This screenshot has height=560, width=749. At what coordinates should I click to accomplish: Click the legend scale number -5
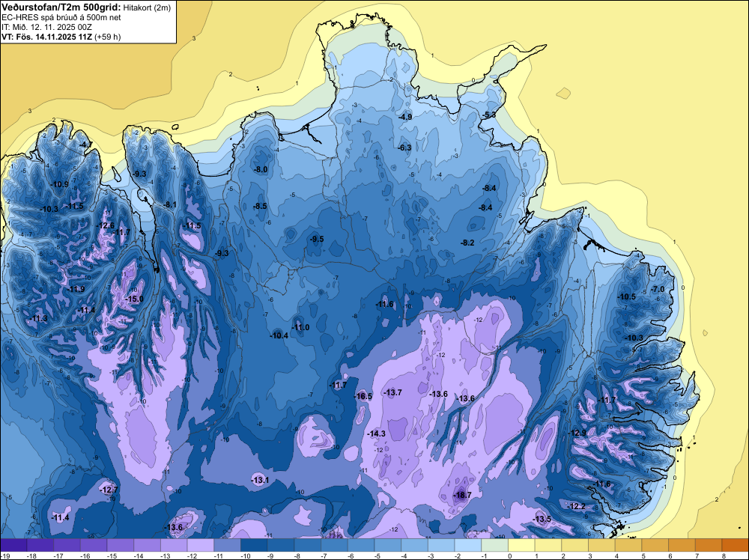(377, 556)
